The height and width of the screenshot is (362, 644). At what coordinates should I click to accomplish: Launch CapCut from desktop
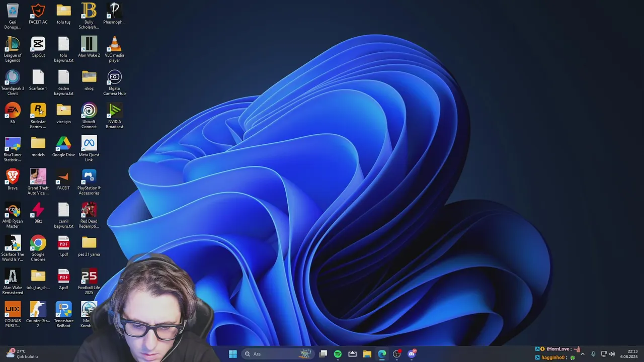[x=38, y=47]
